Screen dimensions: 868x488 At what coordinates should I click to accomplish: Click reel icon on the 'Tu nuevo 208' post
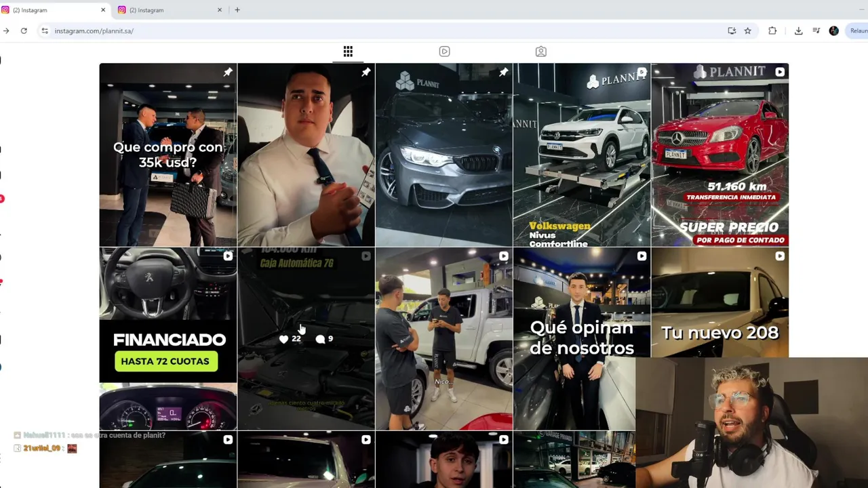point(780,256)
